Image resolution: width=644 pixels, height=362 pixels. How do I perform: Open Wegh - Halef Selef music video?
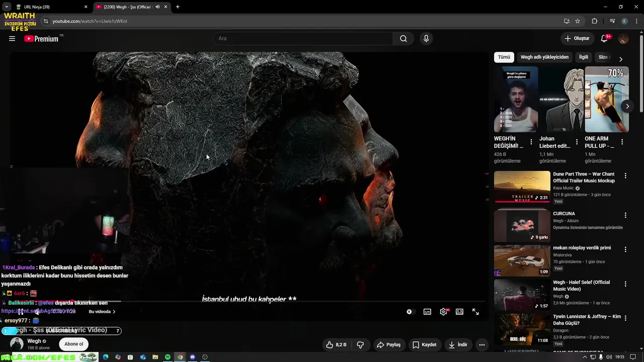point(522,295)
